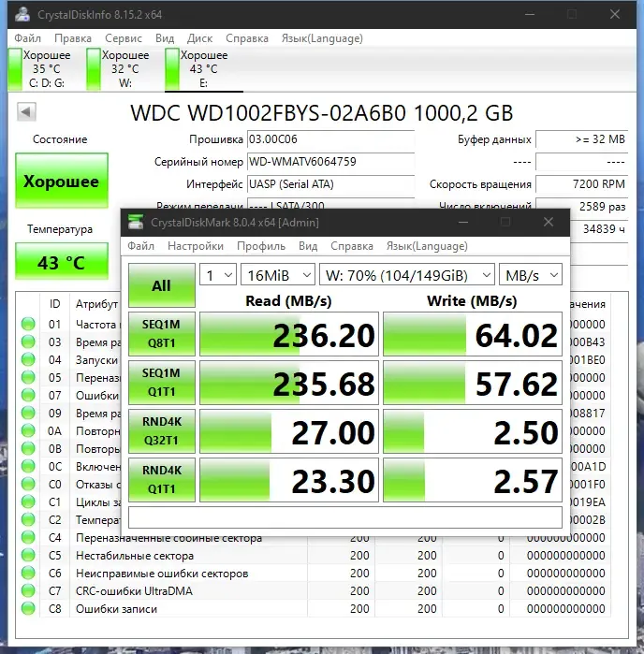Screen dimensions: 644x654
Task: Run all benchmarks with All button
Action: (162, 285)
